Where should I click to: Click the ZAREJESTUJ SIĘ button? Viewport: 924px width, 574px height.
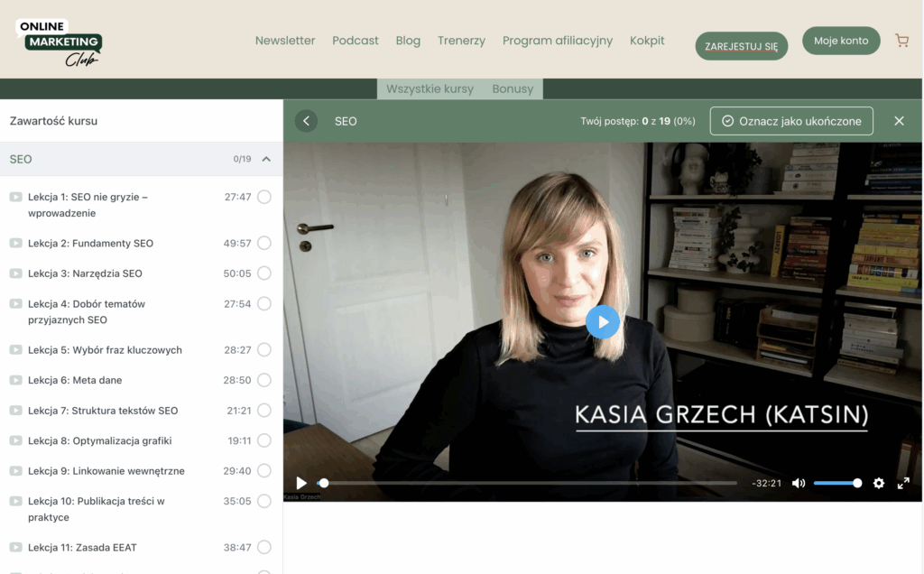coord(741,45)
